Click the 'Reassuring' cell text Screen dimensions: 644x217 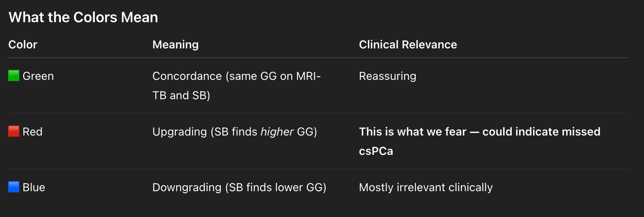click(x=387, y=76)
